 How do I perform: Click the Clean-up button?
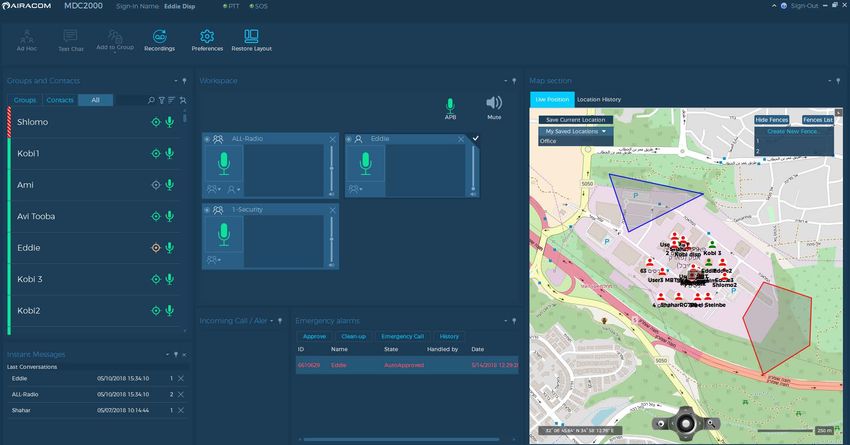353,337
